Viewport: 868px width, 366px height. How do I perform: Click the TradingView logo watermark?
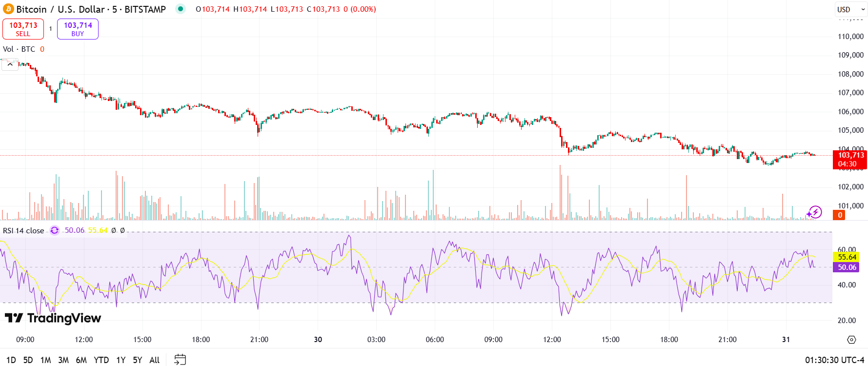point(53,318)
